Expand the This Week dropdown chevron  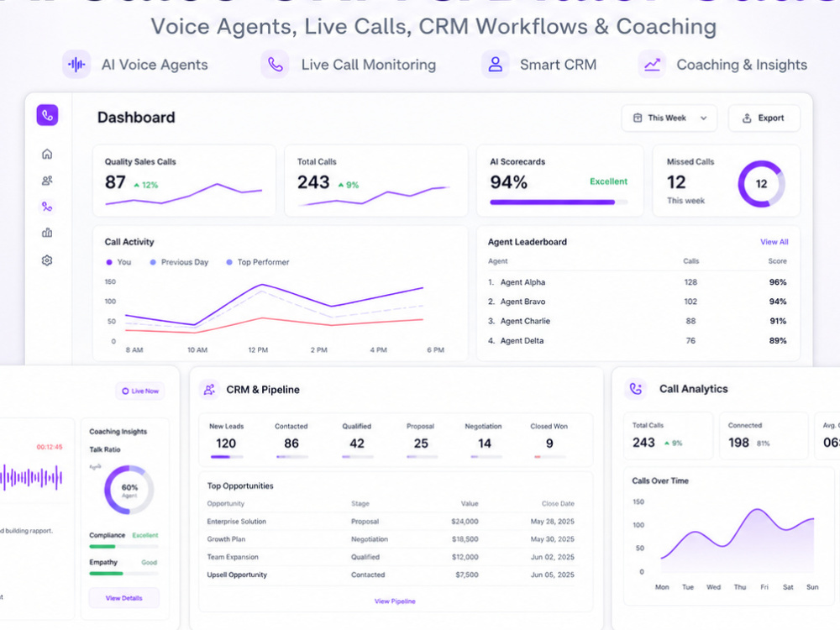pos(703,118)
